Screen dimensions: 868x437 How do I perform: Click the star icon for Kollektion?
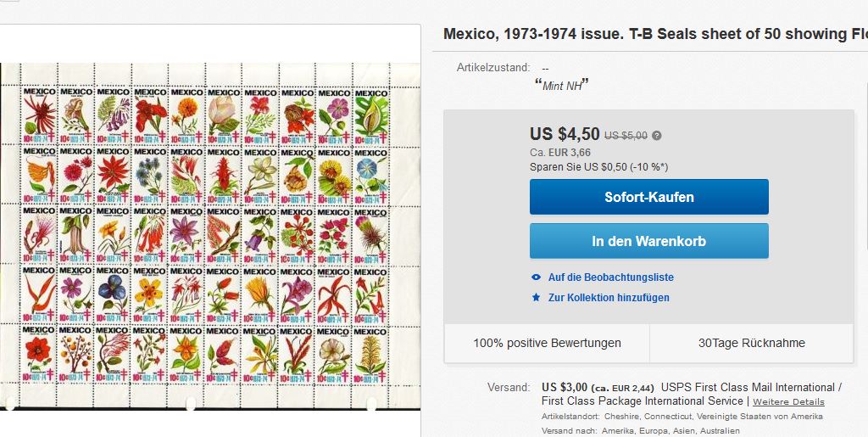click(536, 298)
